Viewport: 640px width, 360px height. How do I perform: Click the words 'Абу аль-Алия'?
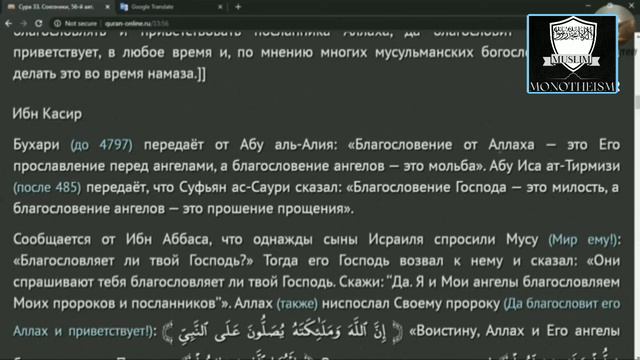pos(287,144)
